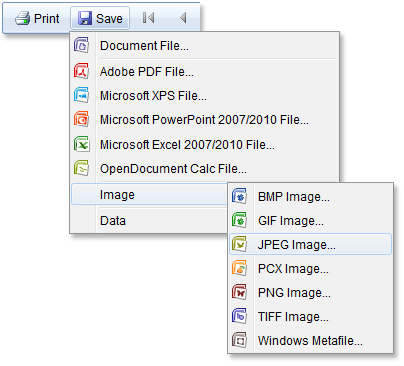Image resolution: width=404 pixels, height=366 pixels.
Task: Click the Print button label
Action: pyautogui.click(x=46, y=19)
